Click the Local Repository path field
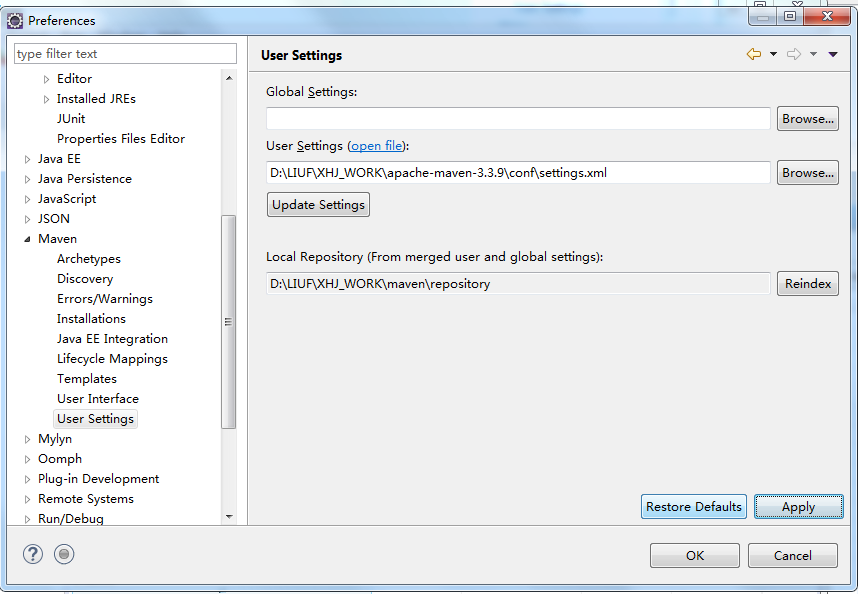 518,284
